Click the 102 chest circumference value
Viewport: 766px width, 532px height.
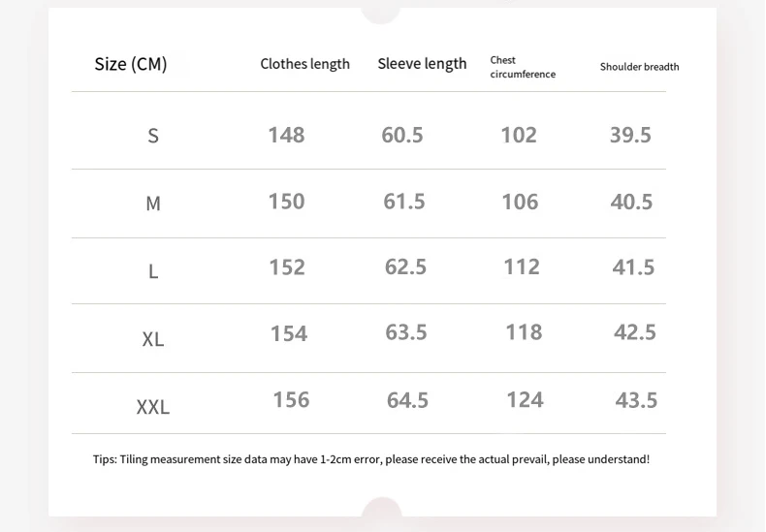(x=519, y=135)
